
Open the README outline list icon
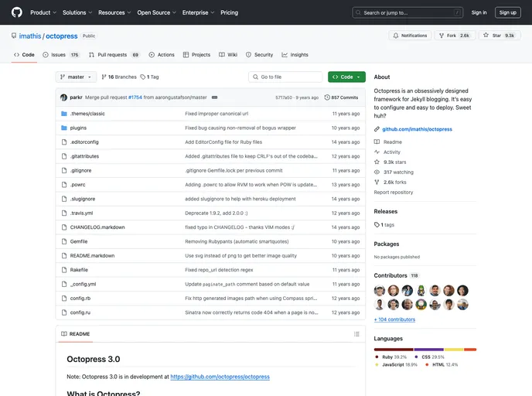click(x=356, y=334)
